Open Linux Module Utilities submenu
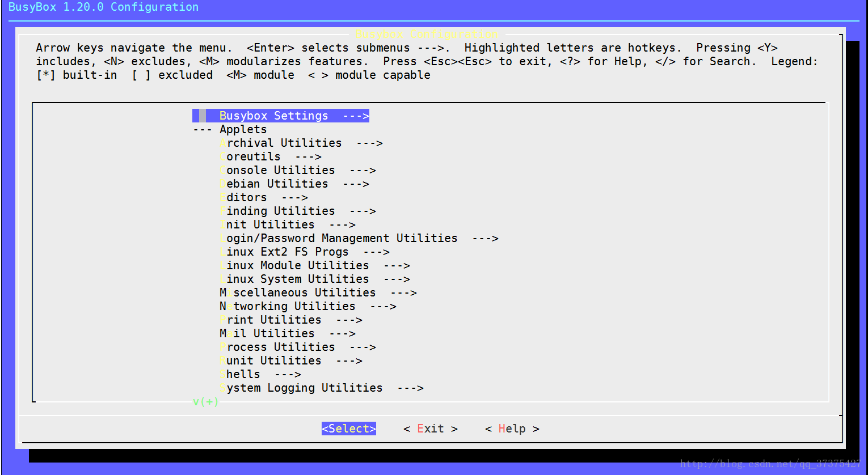The height and width of the screenshot is (475, 868). (315, 265)
